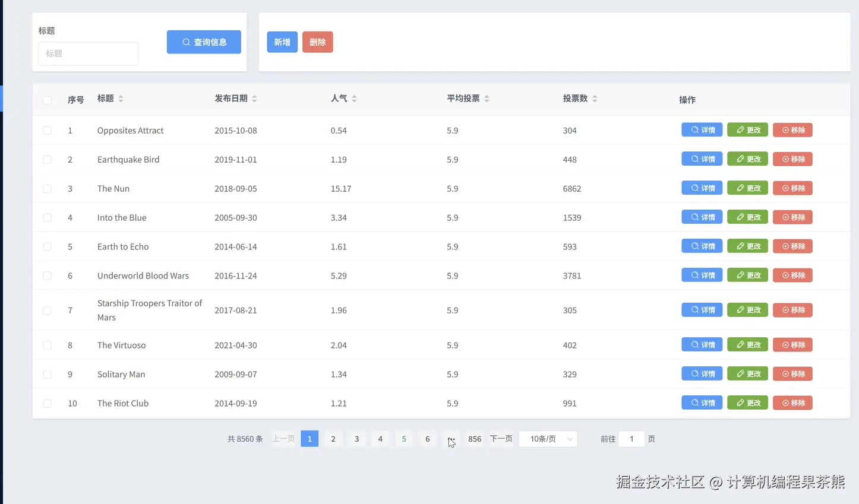Check the checkbox for Opposites Attract row
This screenshot has height=504, width=859.
point(47,130)
